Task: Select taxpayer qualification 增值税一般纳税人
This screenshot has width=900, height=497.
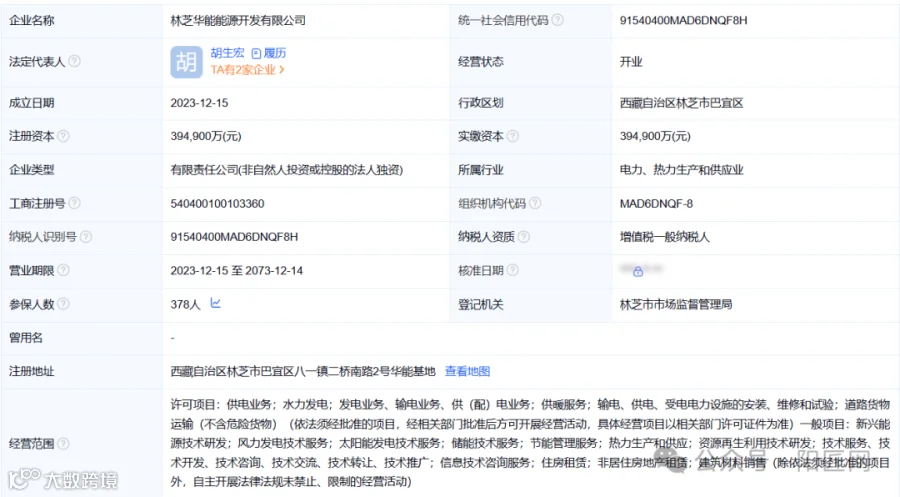Action: (665, 237)
